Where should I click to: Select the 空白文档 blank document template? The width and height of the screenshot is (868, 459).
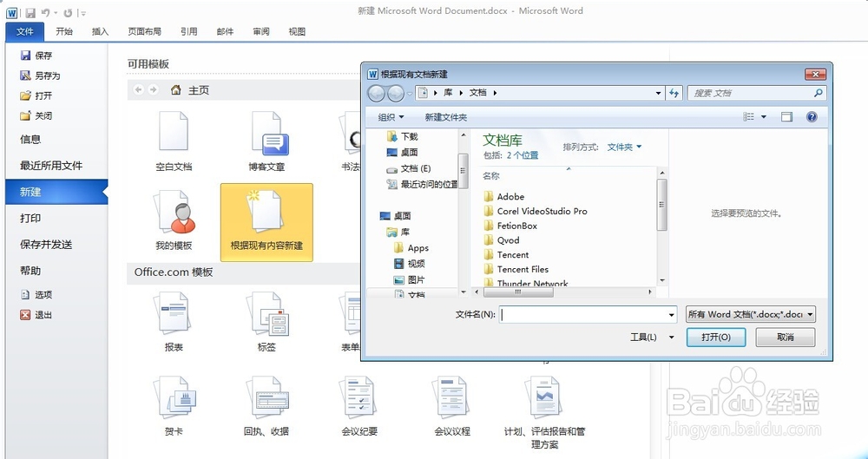click(174, 141)
